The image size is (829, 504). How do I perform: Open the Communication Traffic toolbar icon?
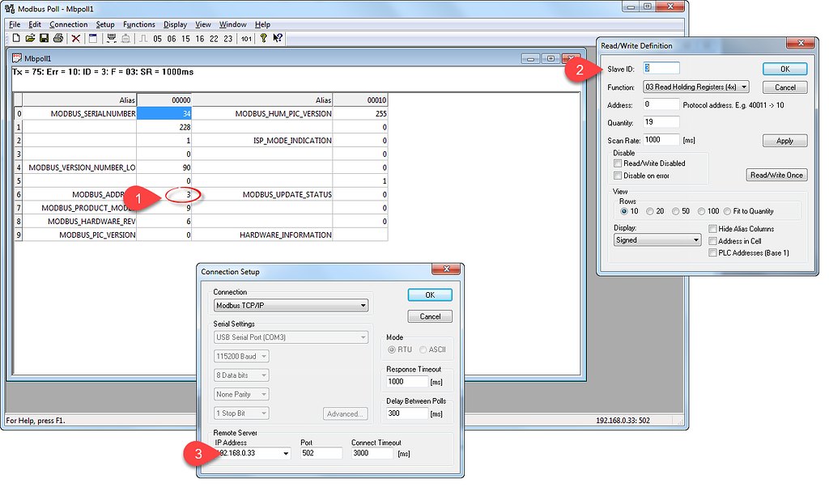(x=111, y=38)
